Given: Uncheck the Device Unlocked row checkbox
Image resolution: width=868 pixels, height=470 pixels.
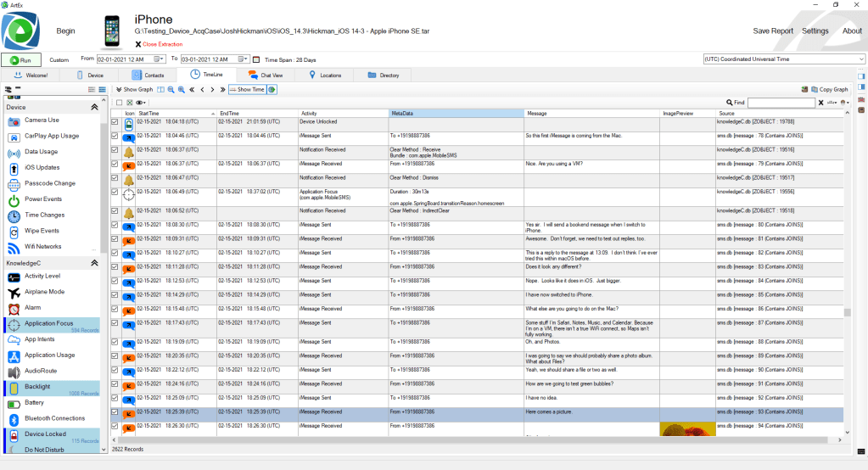Looking at the screenshot, I should click(x=115, y=122).
